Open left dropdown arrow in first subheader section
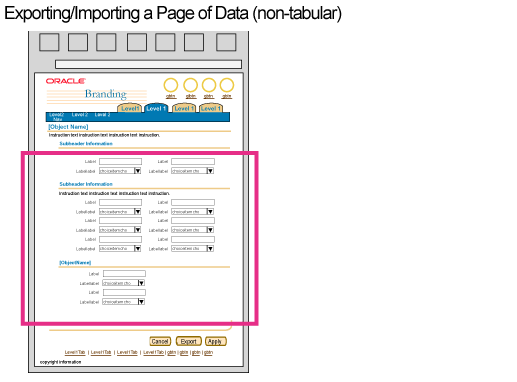Screen dimensions: 517x382 pos(137,171)
